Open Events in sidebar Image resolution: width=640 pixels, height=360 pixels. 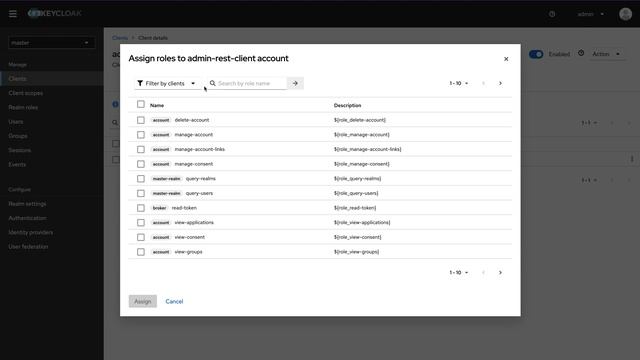(17, 164)
